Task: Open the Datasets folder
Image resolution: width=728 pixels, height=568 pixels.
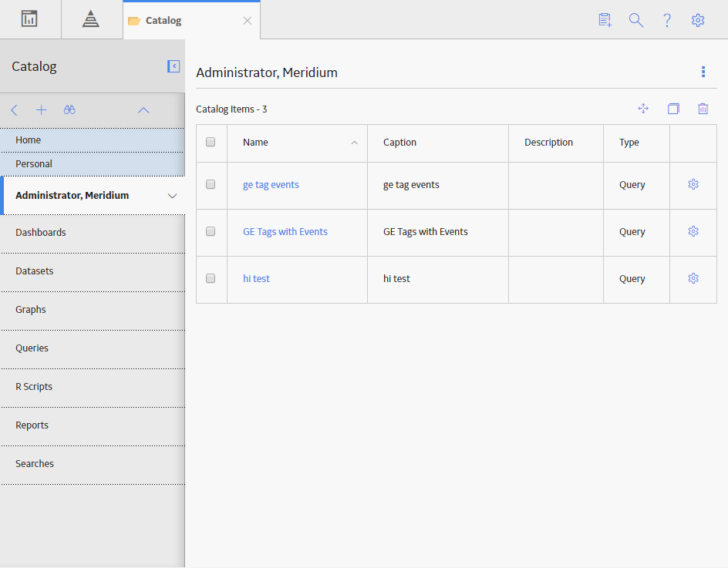Action: 93,271
